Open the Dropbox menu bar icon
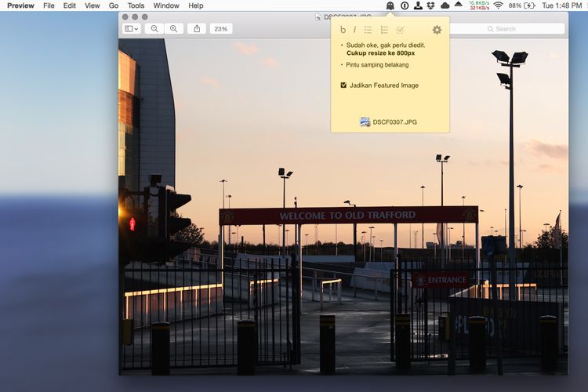 click(431, 5)
